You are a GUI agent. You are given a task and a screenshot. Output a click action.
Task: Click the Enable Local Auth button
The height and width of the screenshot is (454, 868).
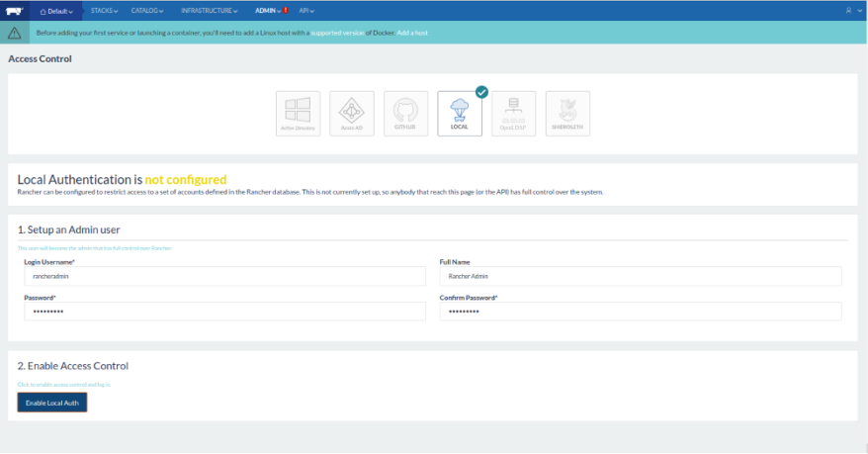pyautogui.click(x=52, y=403)
